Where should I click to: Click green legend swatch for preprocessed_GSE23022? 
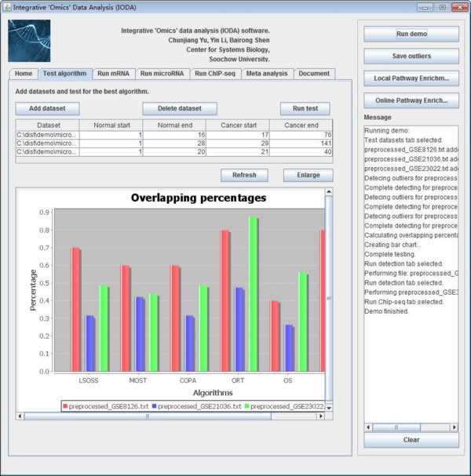coord(246,406)
